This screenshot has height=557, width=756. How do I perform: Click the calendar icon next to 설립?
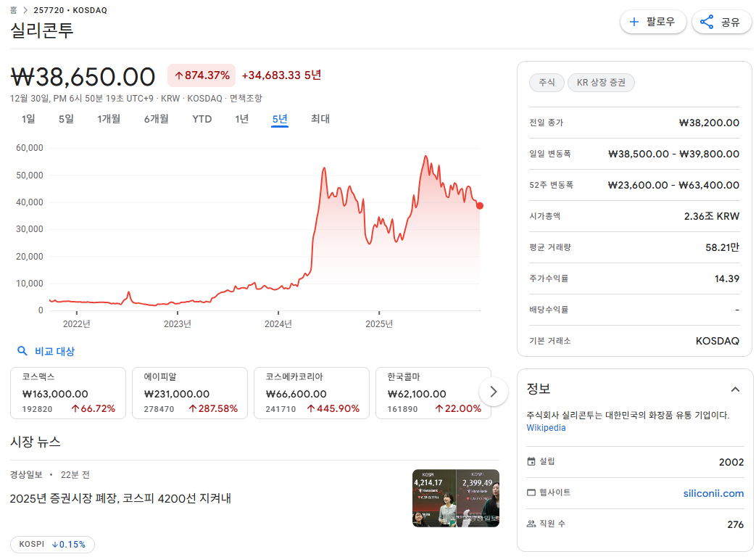[531, 461]
